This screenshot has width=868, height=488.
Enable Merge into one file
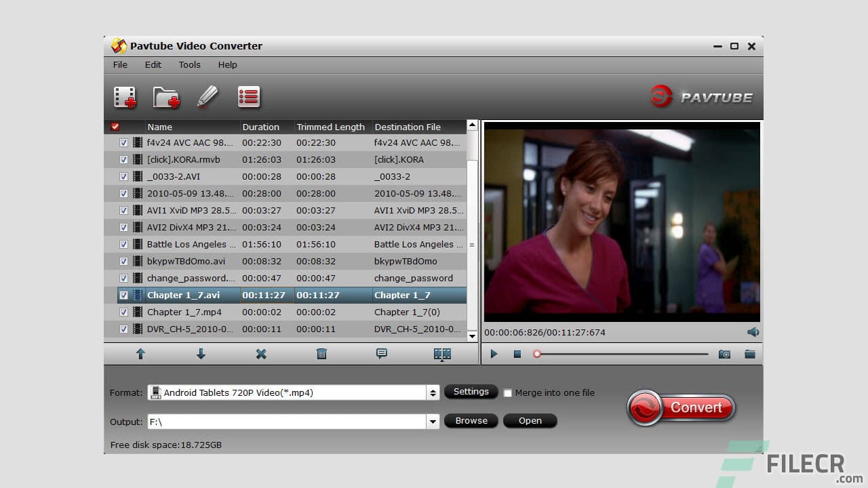[507, 392]
